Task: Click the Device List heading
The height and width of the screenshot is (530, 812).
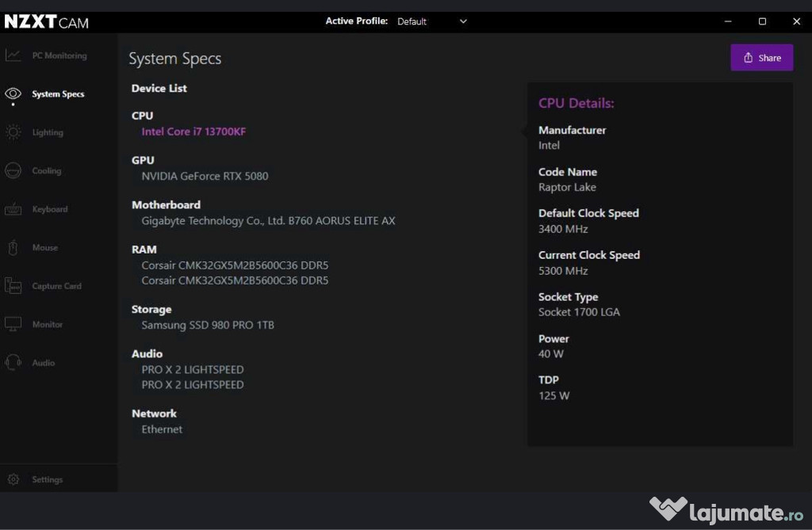Action: [159, 88]
